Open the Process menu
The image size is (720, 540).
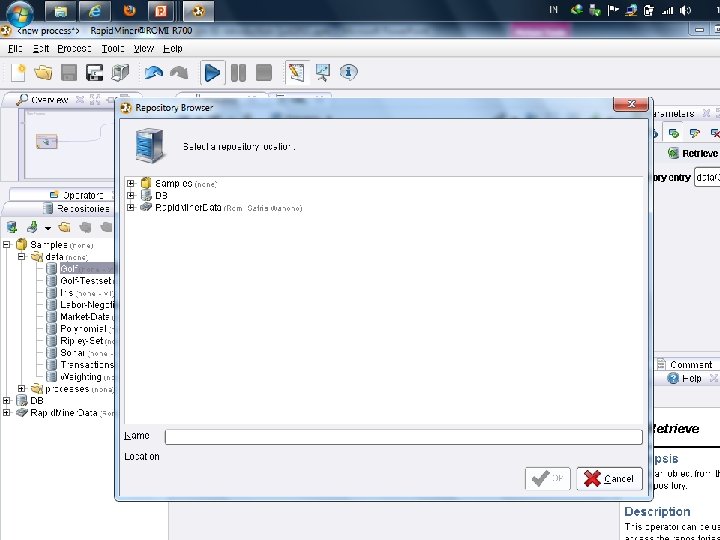point(74,49)
